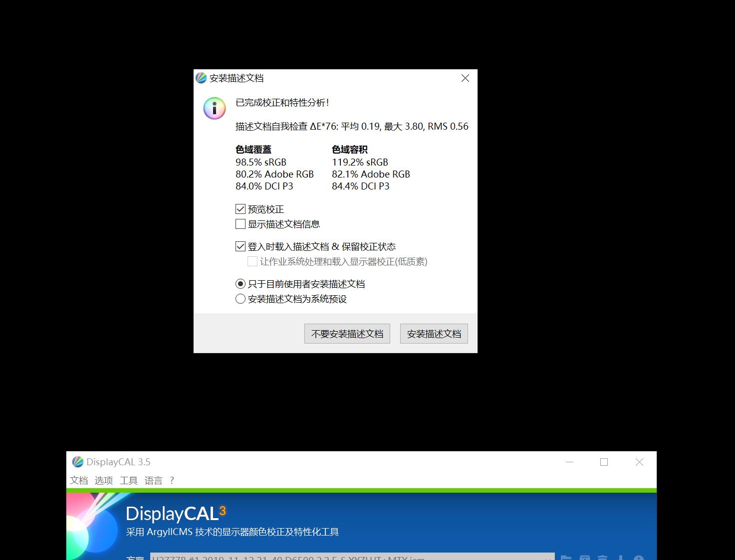Click the 不要安装描述文档 button
The image size is (735, 560).
tap(347, 334)
